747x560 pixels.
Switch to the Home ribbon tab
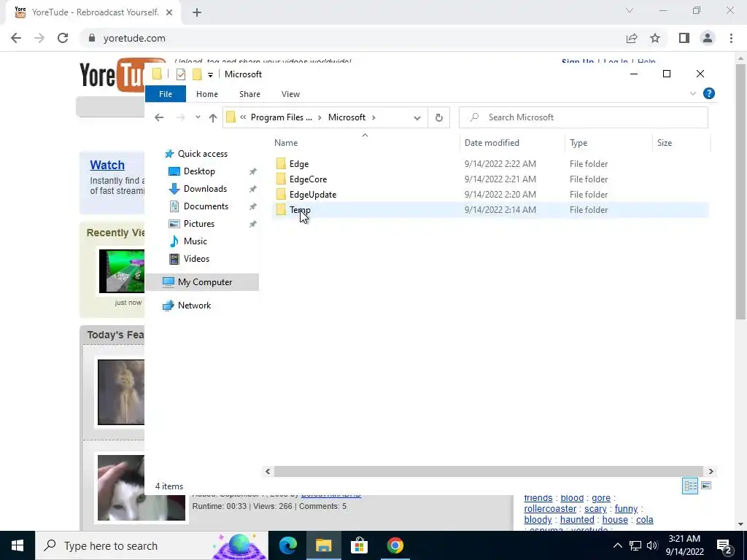click(206, 94)
